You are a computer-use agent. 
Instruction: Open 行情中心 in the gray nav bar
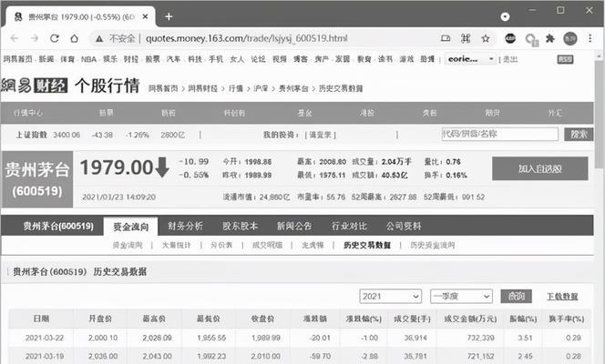click(28, 113)
